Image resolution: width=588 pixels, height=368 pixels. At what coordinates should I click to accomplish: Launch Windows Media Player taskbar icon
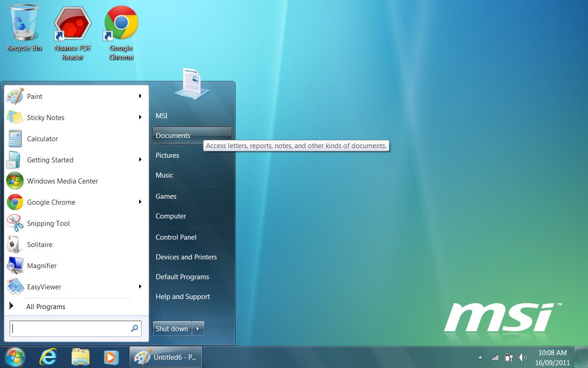click(111, 357)
